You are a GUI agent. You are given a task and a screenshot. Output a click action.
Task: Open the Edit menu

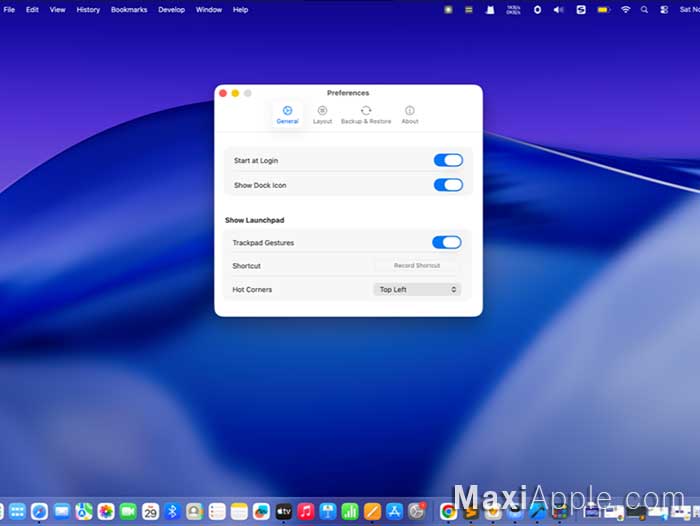32,9
